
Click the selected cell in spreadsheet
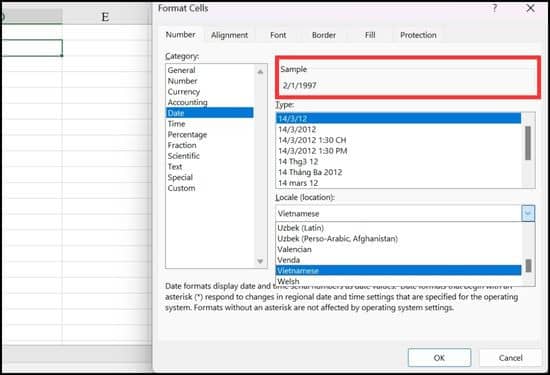32,48
